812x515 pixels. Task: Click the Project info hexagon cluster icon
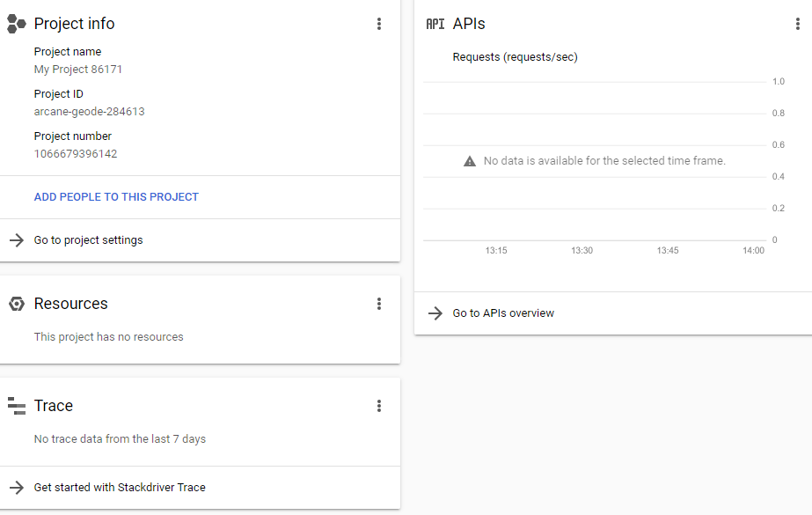click(x=16, y=24)
